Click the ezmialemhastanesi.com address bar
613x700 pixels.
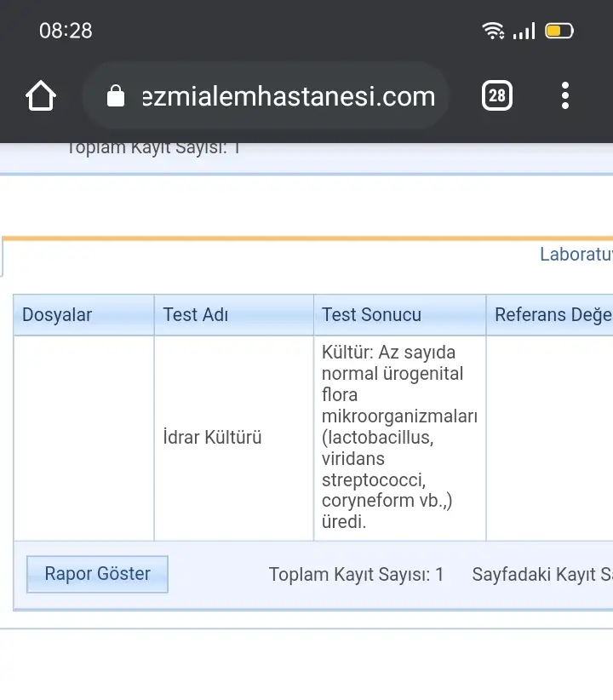[x=266, y=95]
